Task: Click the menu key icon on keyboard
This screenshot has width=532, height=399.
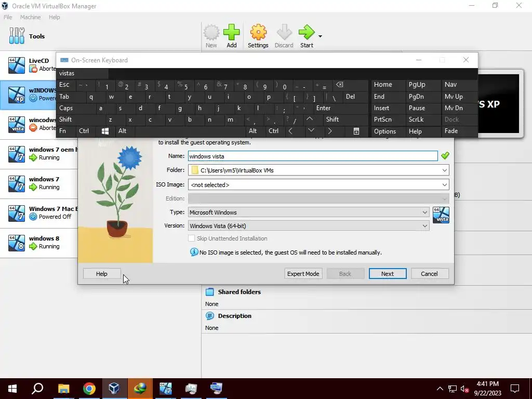Action: tap(356, 131)
